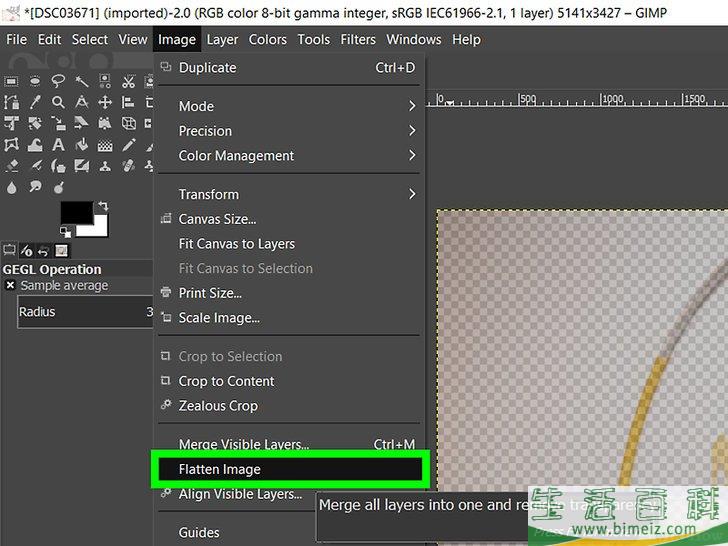Pick the Free Select lasso tool

[59, 82]
